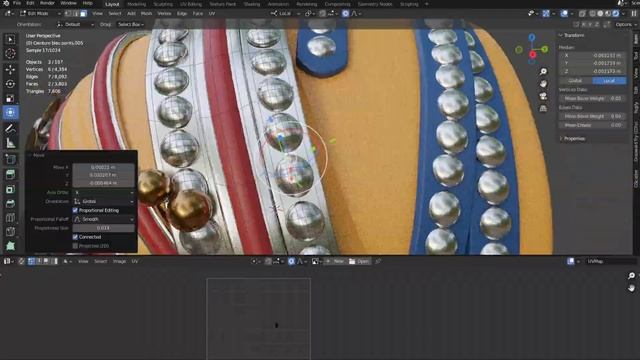
Task: Click the viewport pan hand icon
Action: point(543,84)
